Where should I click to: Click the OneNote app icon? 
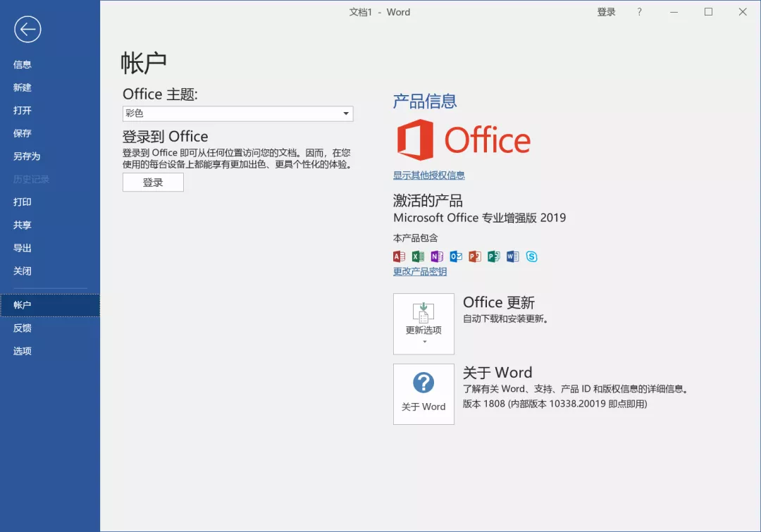[x=437, y=256]
